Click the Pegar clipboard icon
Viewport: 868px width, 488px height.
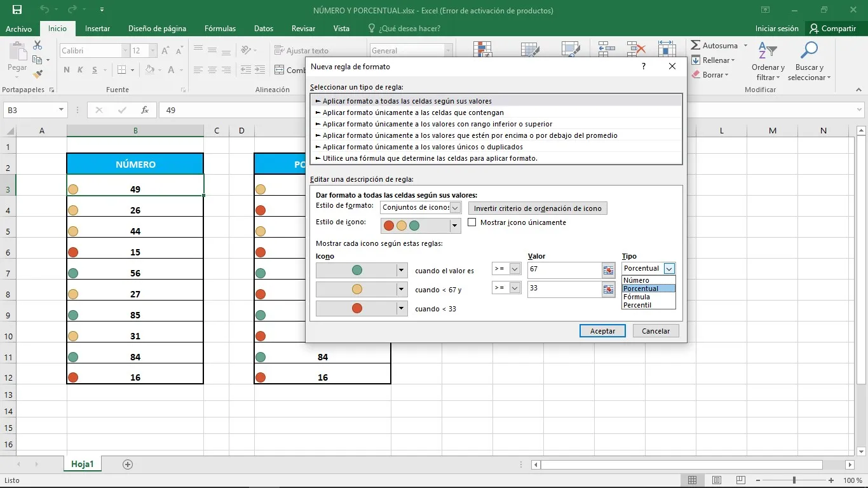[x=17, y=52]
